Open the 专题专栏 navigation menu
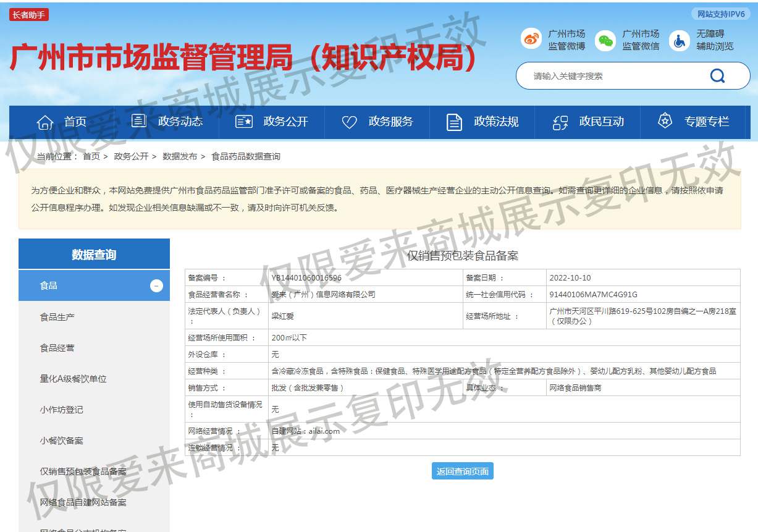 coord(693,122)
